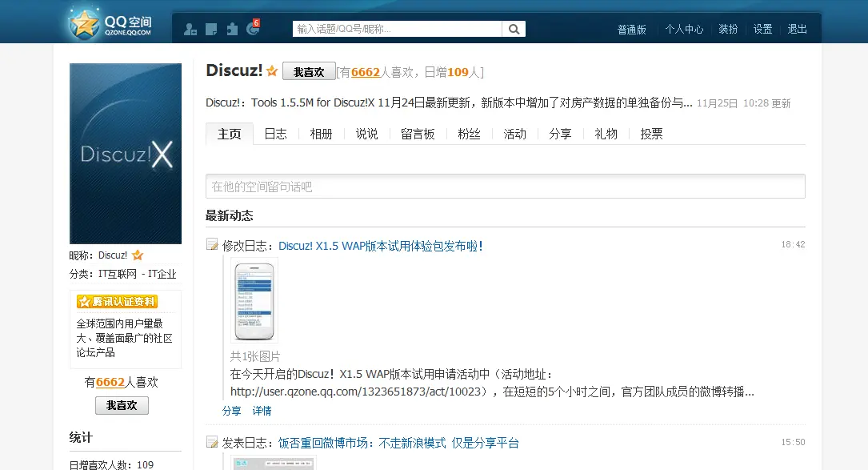Open notifications icon with red badge
The height and width of the screenshot is (470, 868).
click(x=254, y=29)
